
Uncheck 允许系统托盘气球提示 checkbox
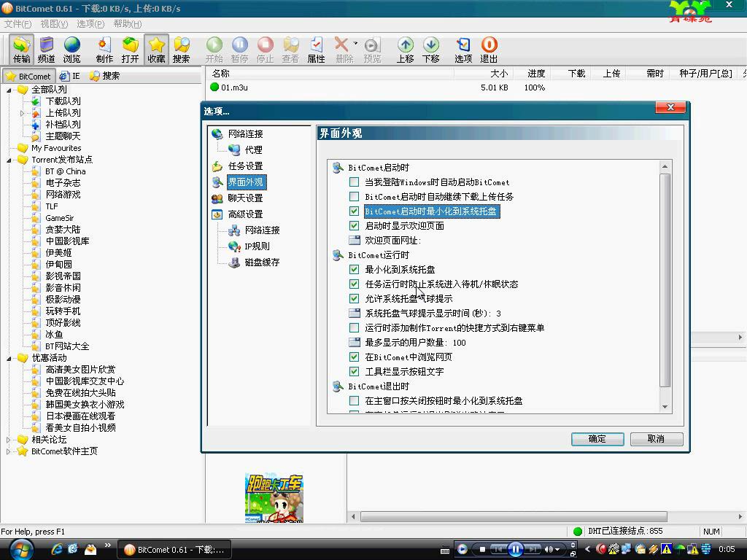click(354, 298)
